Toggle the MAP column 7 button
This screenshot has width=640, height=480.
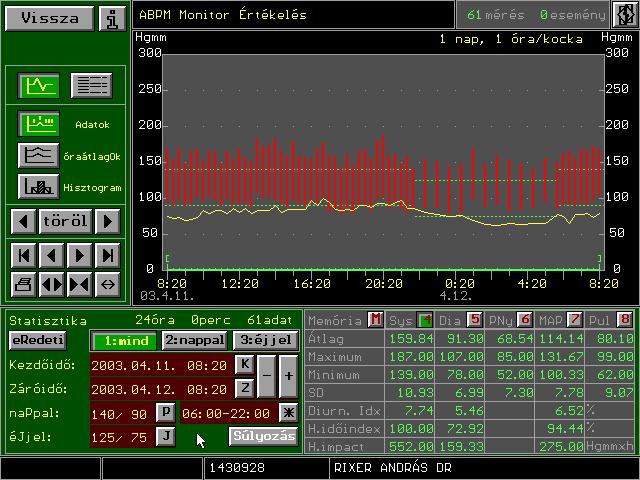(x=575, y=320)
